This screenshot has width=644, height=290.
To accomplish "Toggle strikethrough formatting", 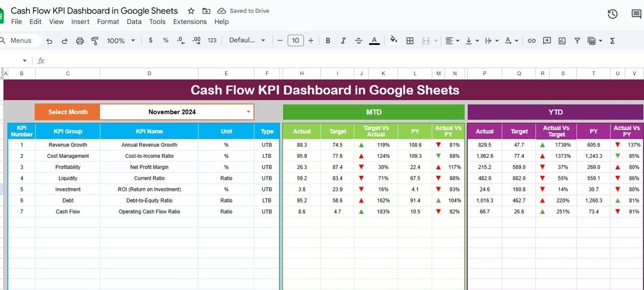I will (x=359, y=41).
